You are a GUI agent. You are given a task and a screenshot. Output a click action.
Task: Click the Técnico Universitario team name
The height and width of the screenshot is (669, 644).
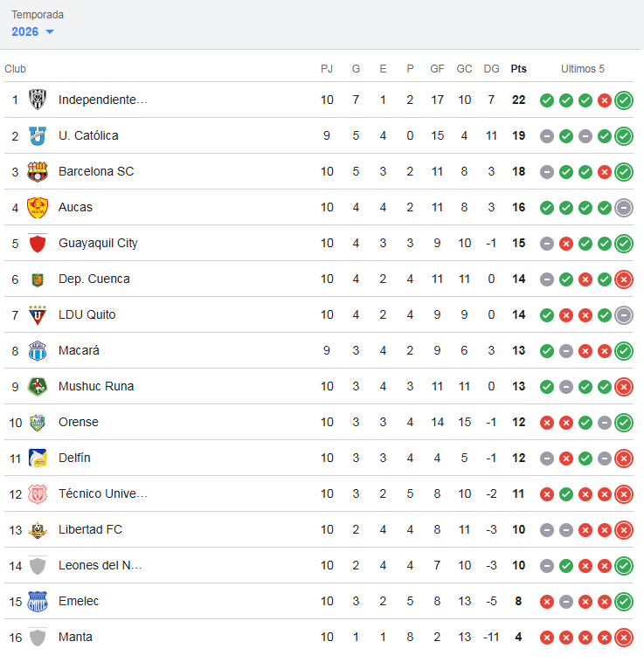point(102,493)
